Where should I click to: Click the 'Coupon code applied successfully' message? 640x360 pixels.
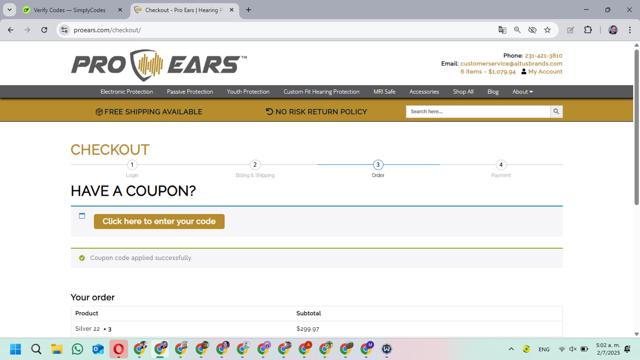click(140, 258)
